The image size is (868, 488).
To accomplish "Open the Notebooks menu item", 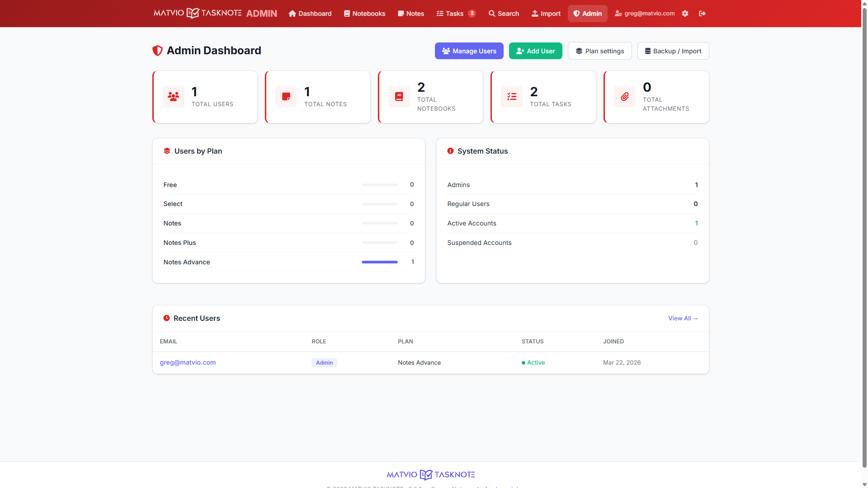I will (364, 14).
